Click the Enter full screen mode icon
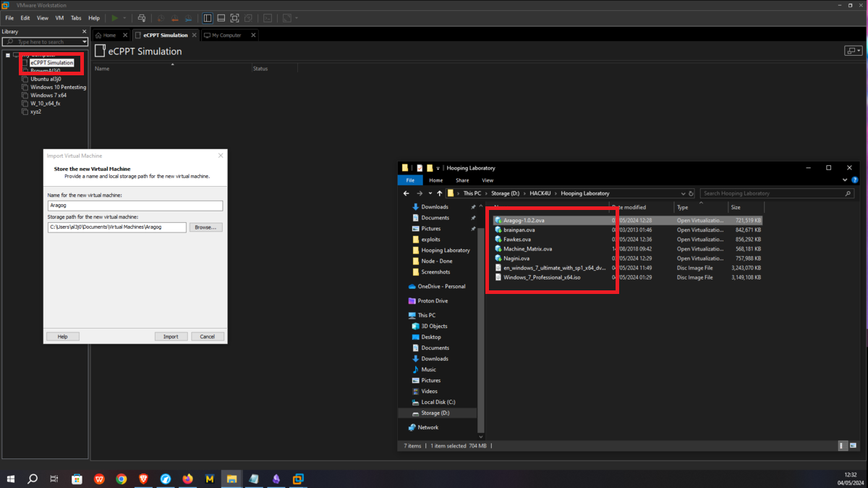868x488 pixels. point(235,18)
